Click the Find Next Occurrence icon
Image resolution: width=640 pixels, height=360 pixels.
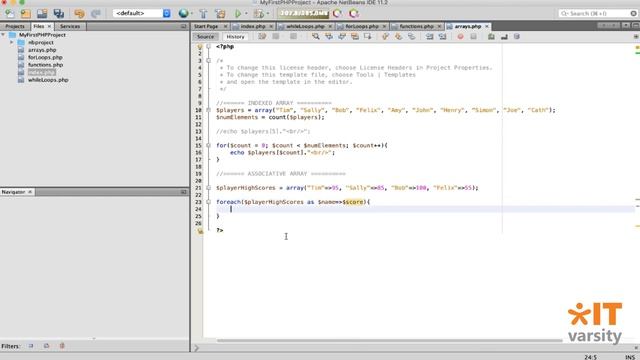tap(342, 37)
